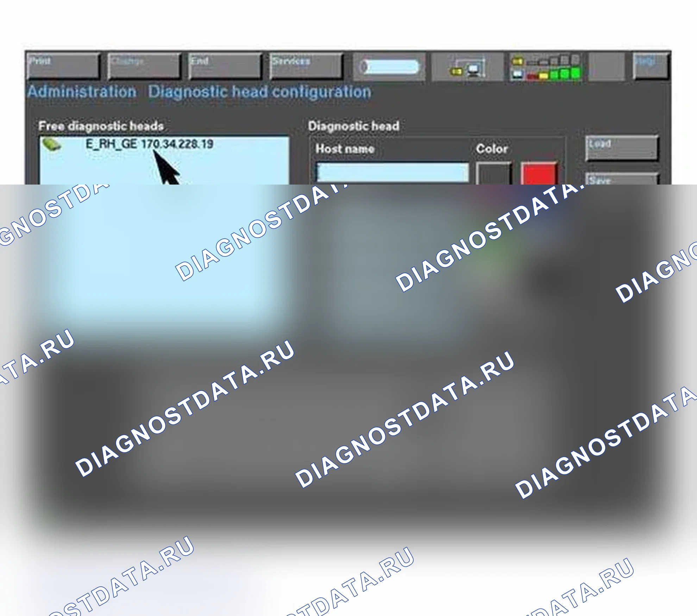Select Diagnostic head configuration heading
The image size is (697, 616).
(260, 92)
